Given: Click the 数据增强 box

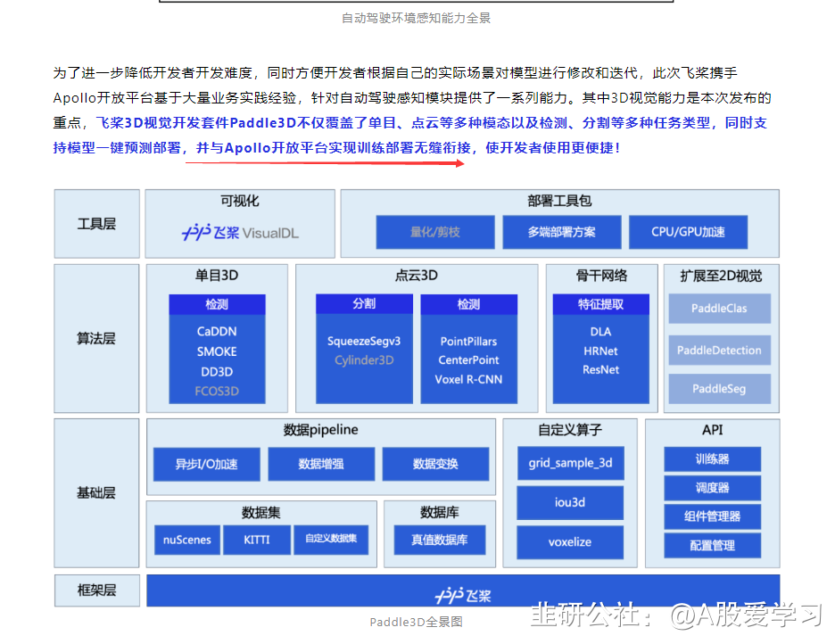Looking at the screenshot, I should pyautogui.click(x=321, y=464).
